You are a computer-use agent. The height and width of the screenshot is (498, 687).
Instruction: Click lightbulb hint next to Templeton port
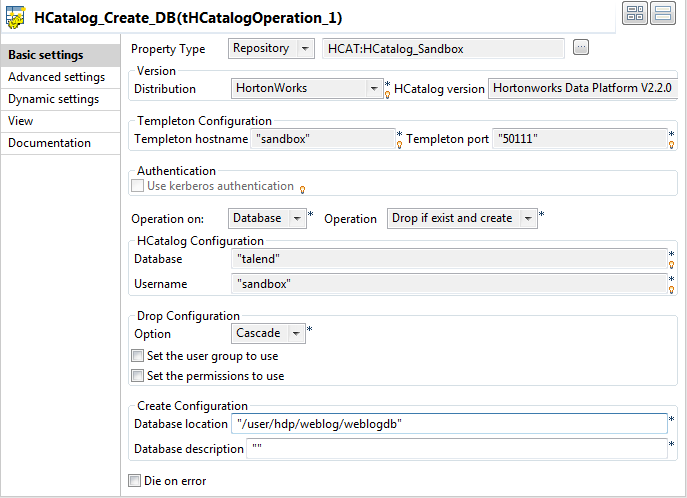[x=672, y=145]
